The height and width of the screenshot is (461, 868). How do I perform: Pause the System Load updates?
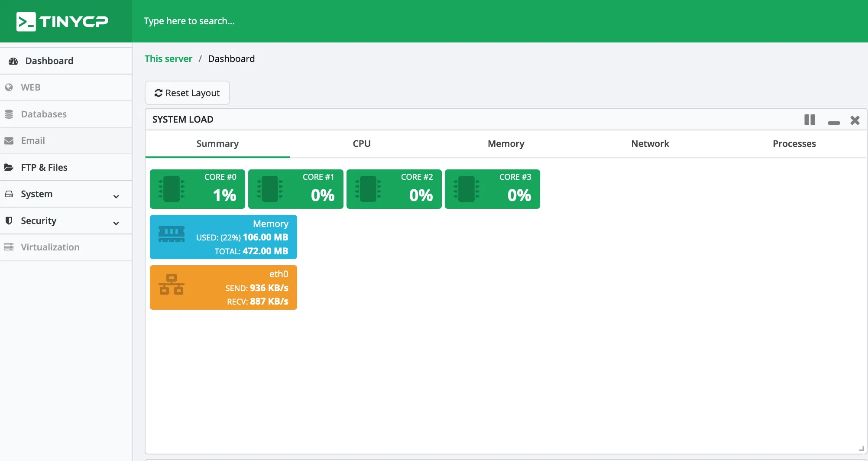810,120
